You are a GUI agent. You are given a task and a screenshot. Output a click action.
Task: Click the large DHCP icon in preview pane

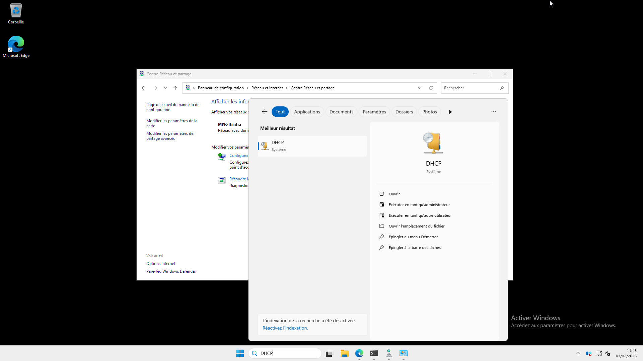click(x=433, y=143)
